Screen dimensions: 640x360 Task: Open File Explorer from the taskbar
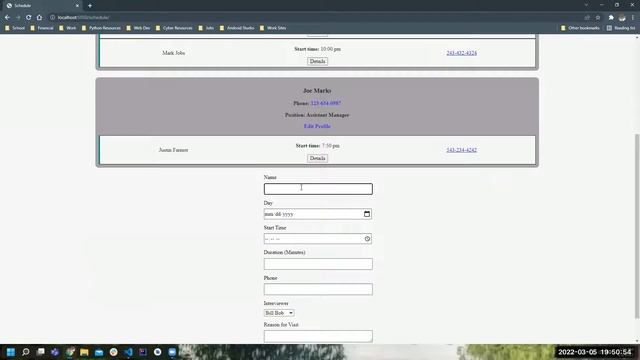coord(84,352)
